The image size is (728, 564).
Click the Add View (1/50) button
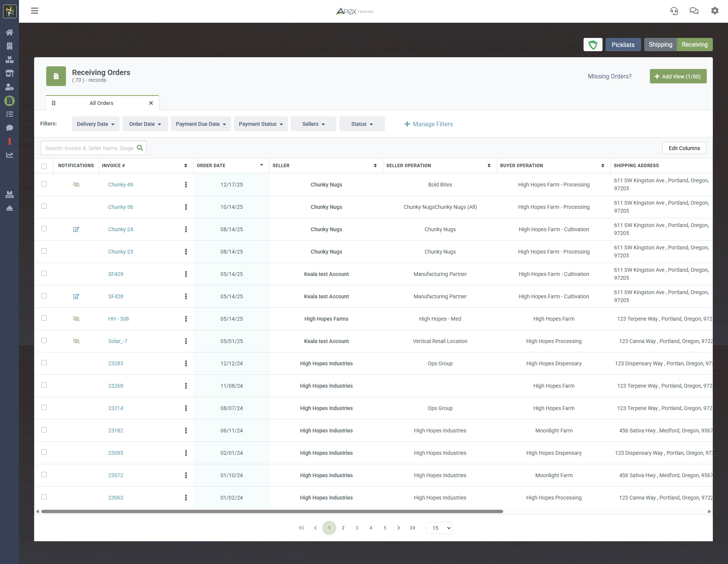[678, 77]
